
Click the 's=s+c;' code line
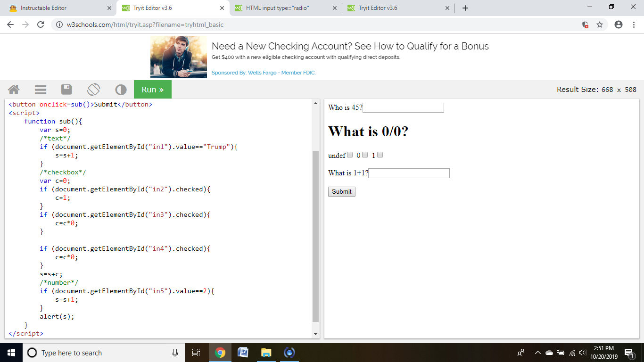[x=51, y=274]
